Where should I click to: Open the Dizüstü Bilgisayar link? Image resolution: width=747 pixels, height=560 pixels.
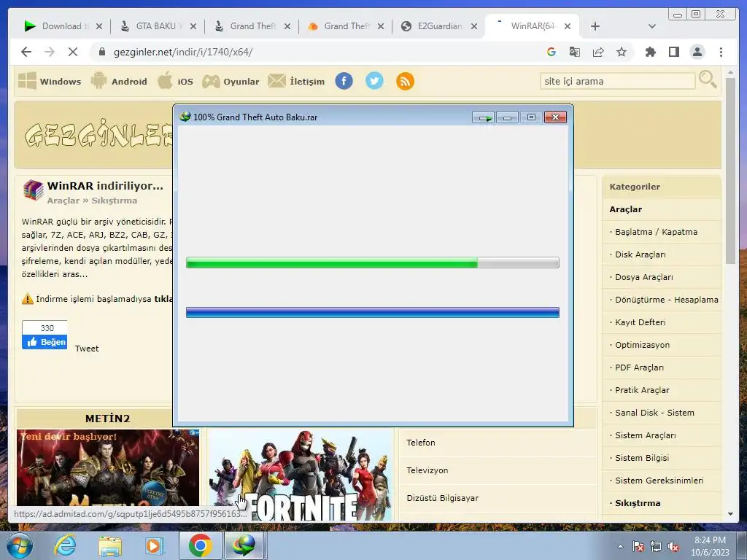[443, 498]
